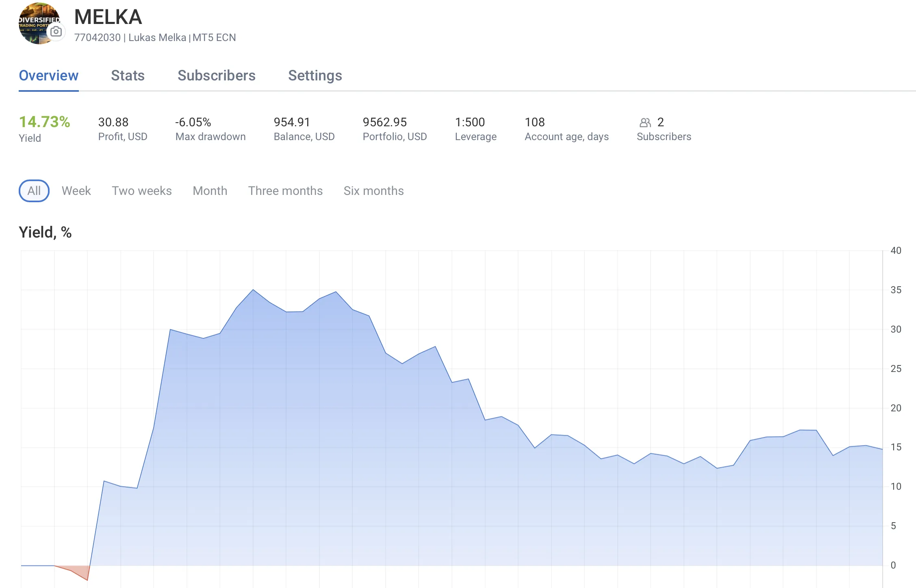
Task: Click the MELKA account title
Action: [108, 17]
